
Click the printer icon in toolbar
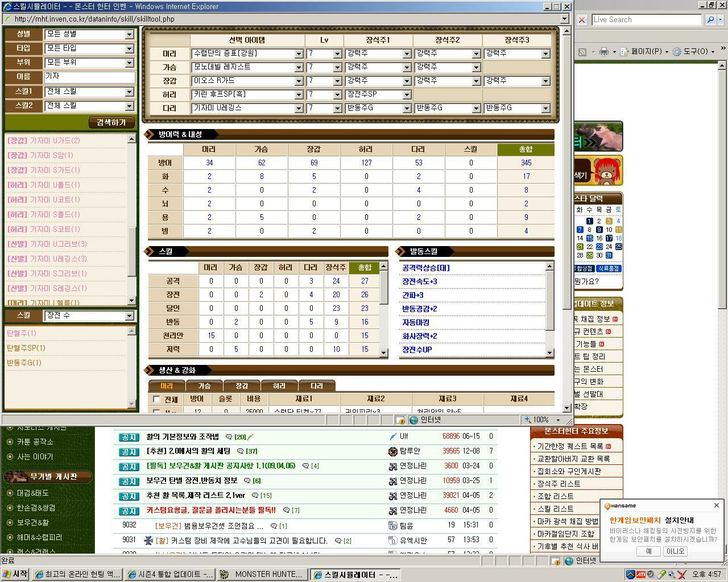(x=603, y=52)
